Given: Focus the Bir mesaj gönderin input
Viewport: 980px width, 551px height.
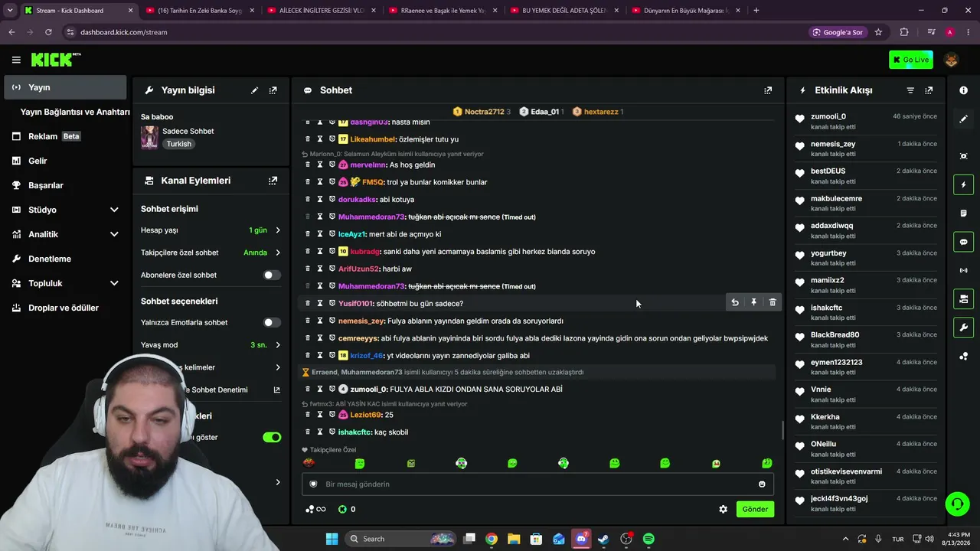Looking at the screenshot, I should (536, 484).
